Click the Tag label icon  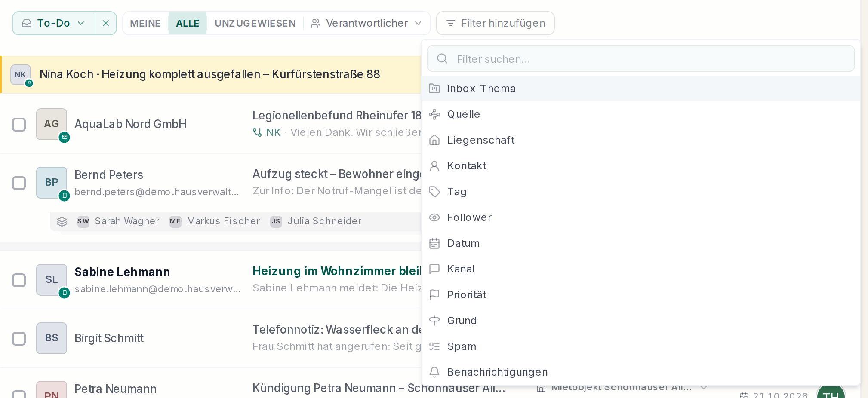434,192
